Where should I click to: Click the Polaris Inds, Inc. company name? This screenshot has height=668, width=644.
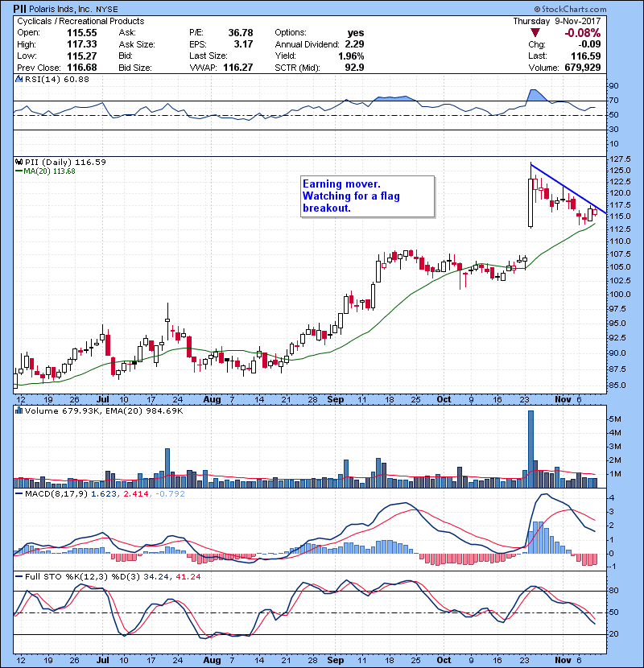point(60,9)
